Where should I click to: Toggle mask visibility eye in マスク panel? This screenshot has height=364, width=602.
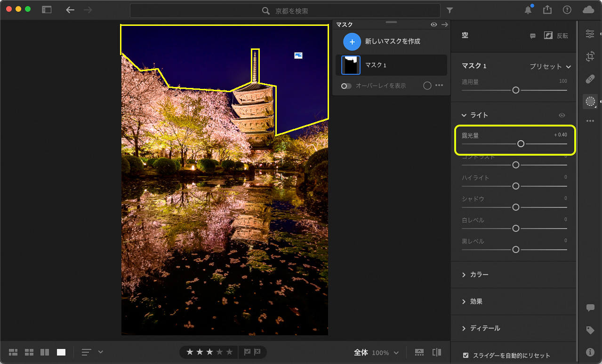coord(434,24)
